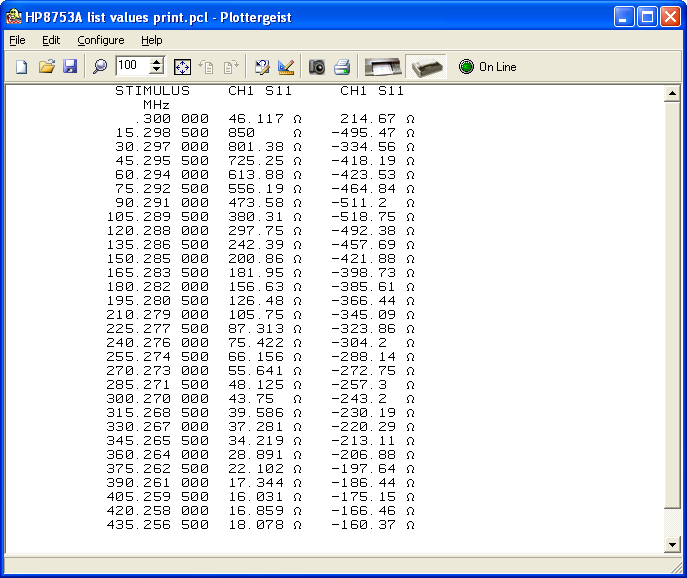Open the File menu

pyautogui.click(x=17, y=40)
